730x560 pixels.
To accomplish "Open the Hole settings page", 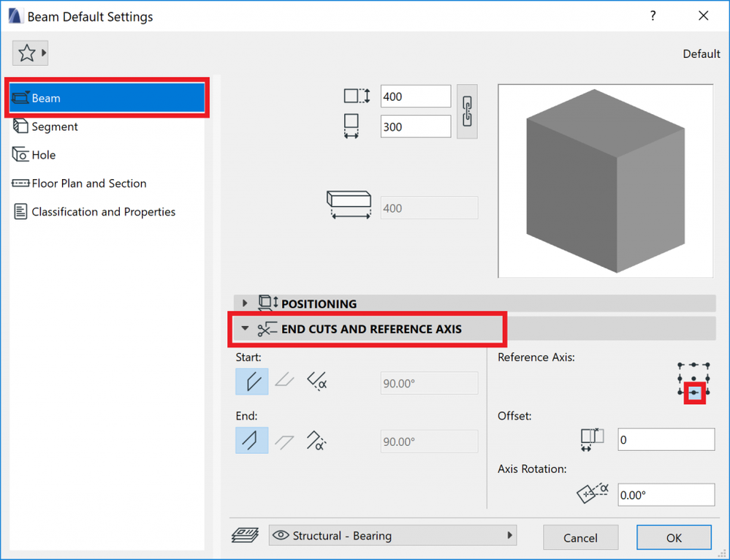I will pyautogui.click(x=107, y=155).
